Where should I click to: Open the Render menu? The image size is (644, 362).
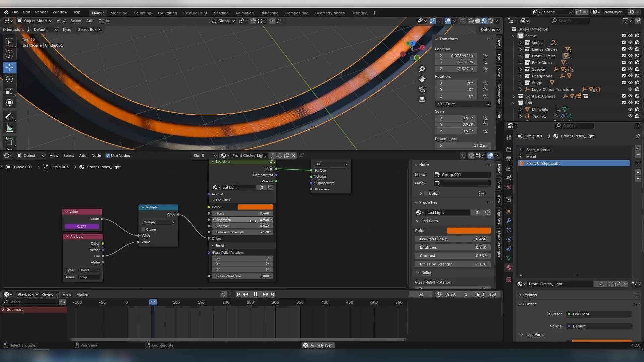[x=41, y=12]
